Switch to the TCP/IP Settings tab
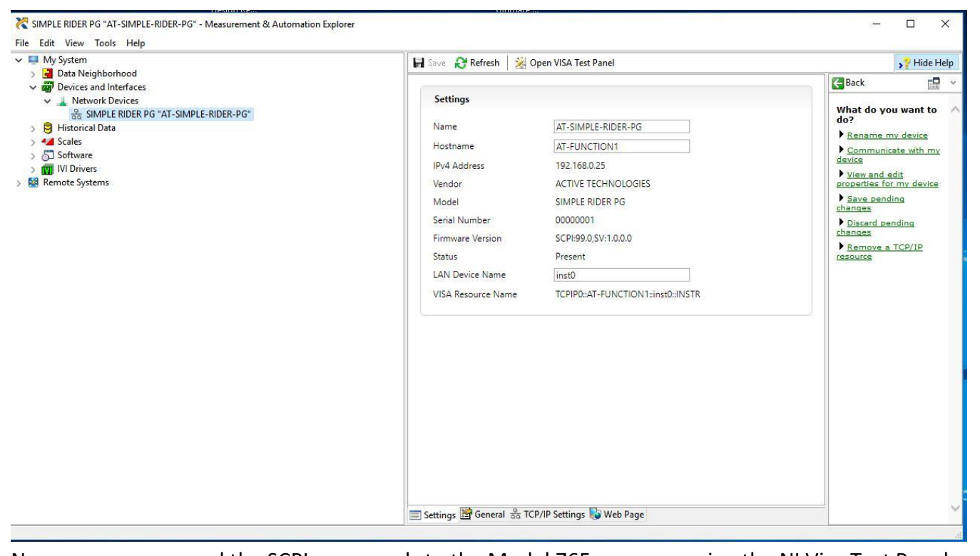980x556 pixels. click(547, 514)
